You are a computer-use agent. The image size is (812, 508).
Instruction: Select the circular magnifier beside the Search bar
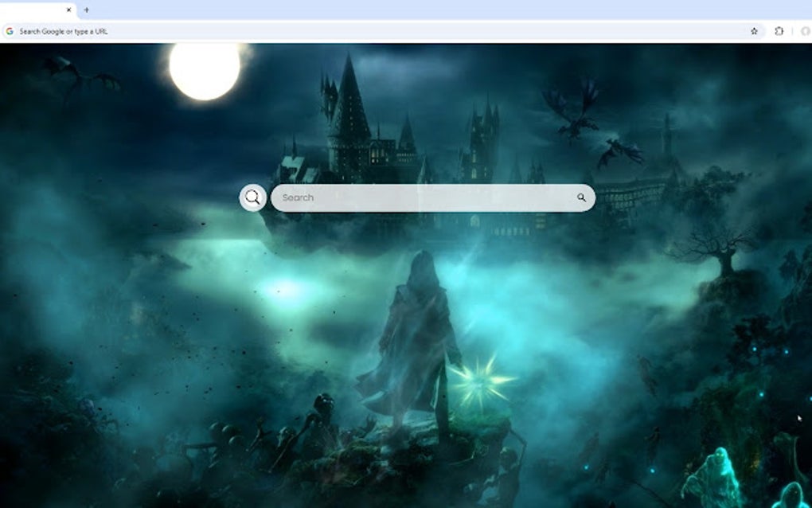pyautogui.click(x=252, y=197)
